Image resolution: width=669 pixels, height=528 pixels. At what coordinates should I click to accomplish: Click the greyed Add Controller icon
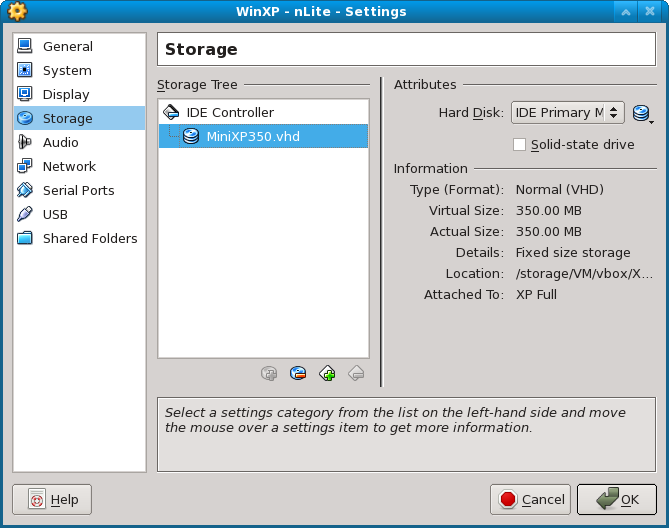pyautogui.click(x=269, y=374)
